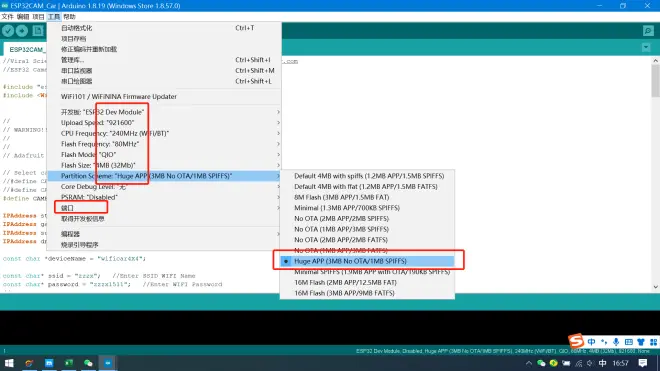The image size is (660, 371).
Task: Expand the Core Debug Level submenu
Action: tap(164, 187)
